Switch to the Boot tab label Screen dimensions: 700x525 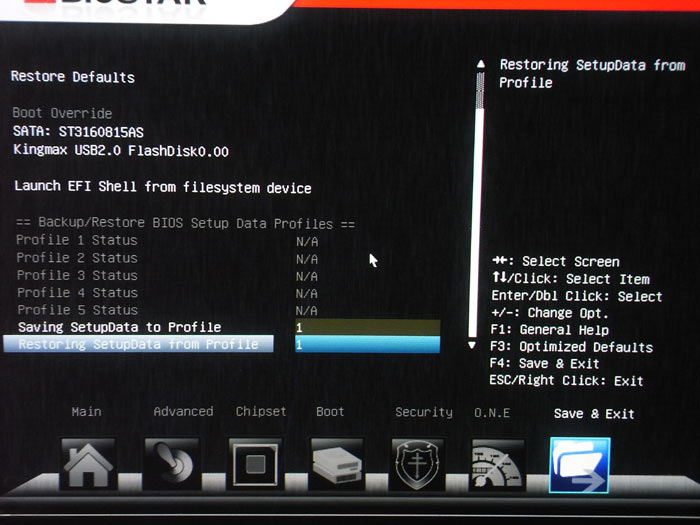pos(330,411)
